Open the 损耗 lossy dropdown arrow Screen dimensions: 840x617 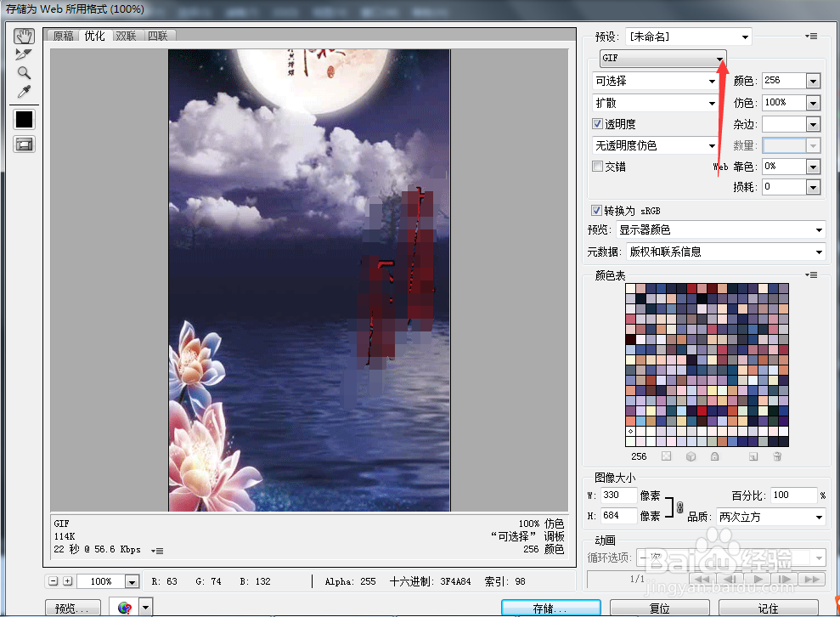tap(813, 187)
